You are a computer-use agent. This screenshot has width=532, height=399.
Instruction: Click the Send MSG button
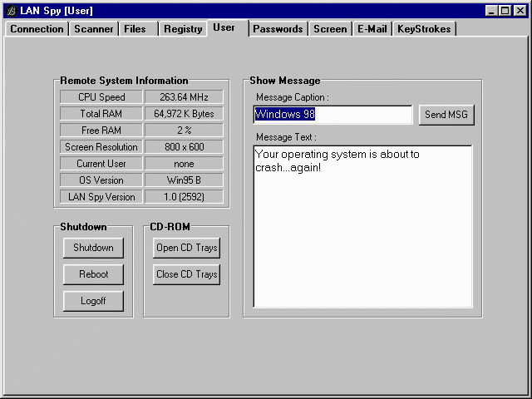[446, 115]
